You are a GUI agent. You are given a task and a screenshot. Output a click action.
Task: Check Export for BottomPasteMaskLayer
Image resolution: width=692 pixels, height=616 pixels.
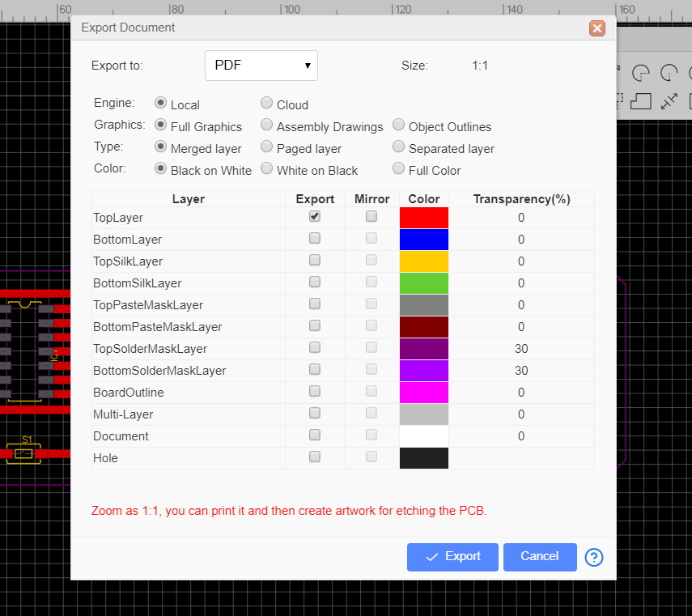point(315,325)
